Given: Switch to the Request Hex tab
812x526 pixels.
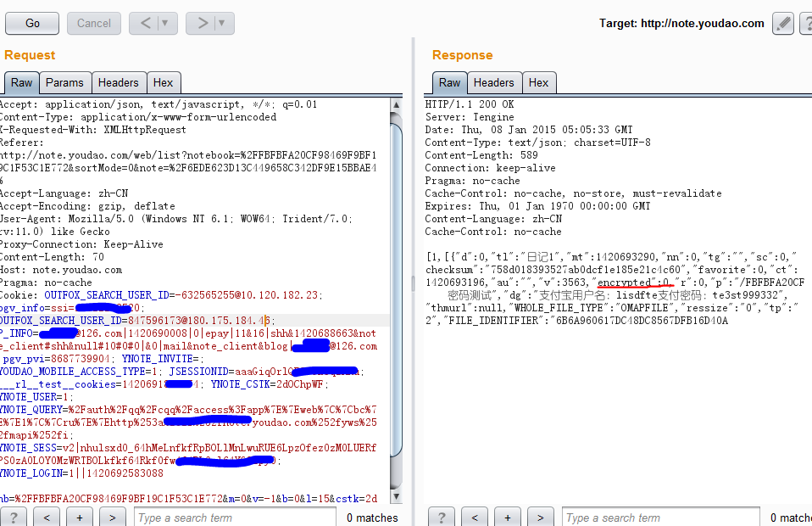Looking at the screenshot, I should pos(163,83).
